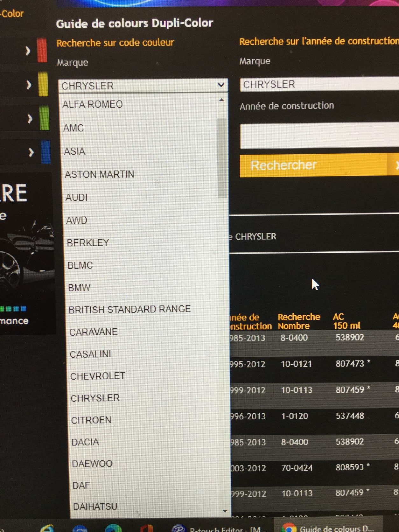Open the right-side Marque CHRYSLER dropdown
The height and width of the screenshot is (532, 399).
(319, 84)
